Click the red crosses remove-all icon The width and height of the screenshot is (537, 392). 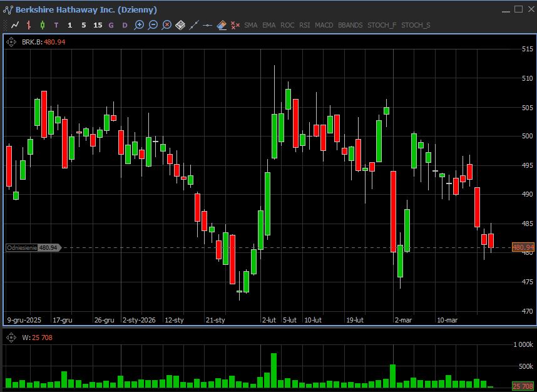coord(235,25)
